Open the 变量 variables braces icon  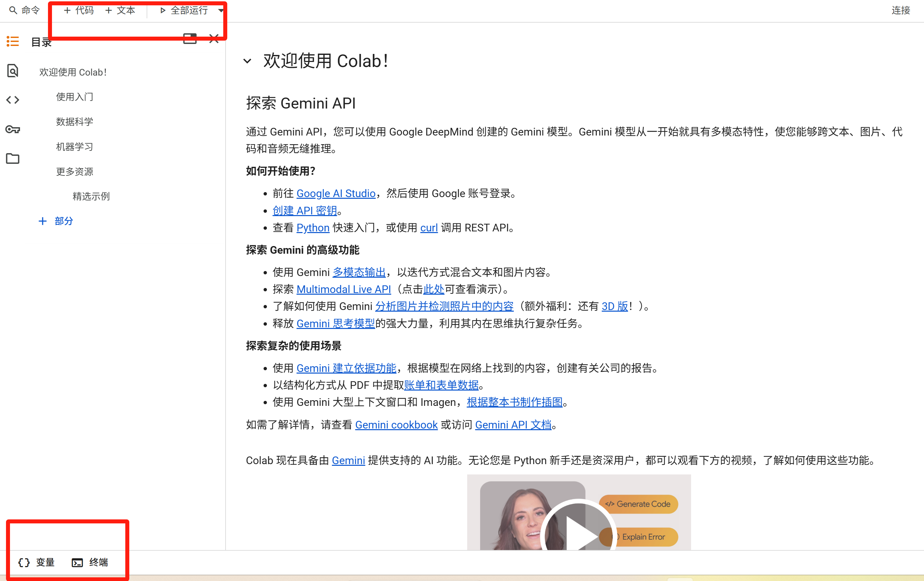click(x=24, y=563)
